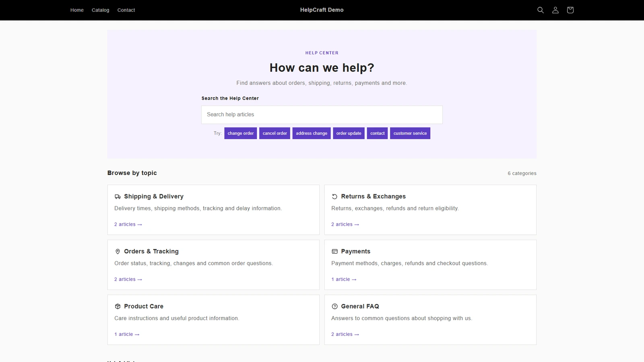Screen dimensions: 644x362
Task: Click the Orders & Tracking pin icon
Action: click(118, 251)
